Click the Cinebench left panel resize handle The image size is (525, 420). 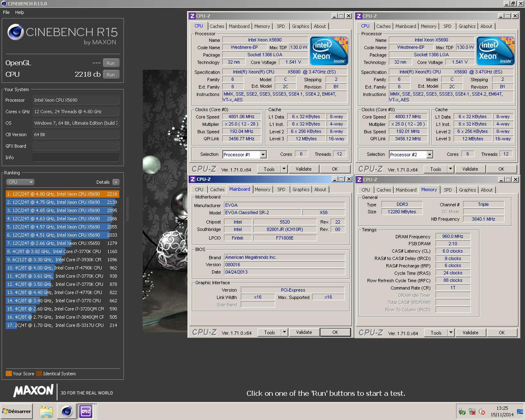click(127, 209)
